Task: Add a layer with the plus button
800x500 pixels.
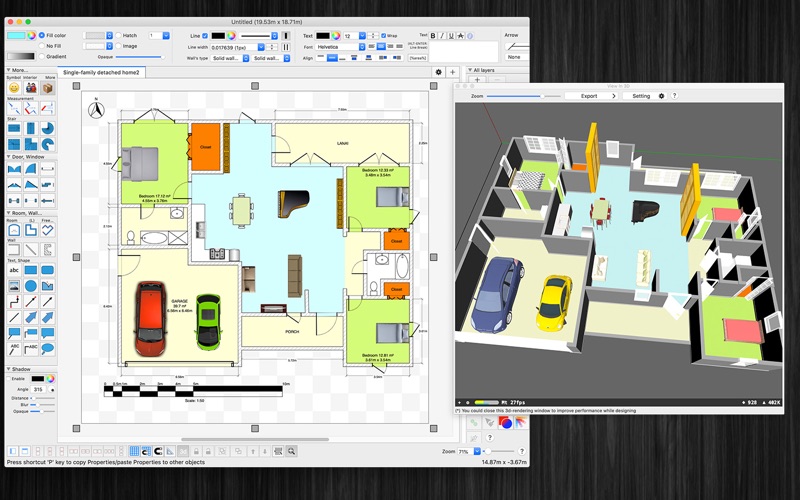Action: [x=478, y=80]
